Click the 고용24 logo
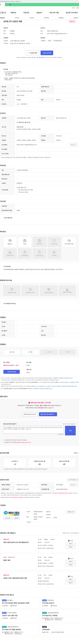 pyautogui.click(x=3, y=12)
